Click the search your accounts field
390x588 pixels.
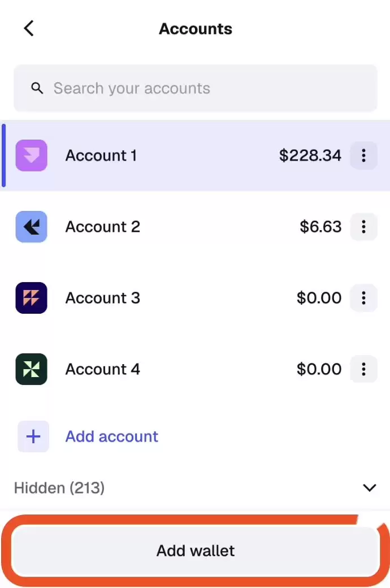[195, 88]
